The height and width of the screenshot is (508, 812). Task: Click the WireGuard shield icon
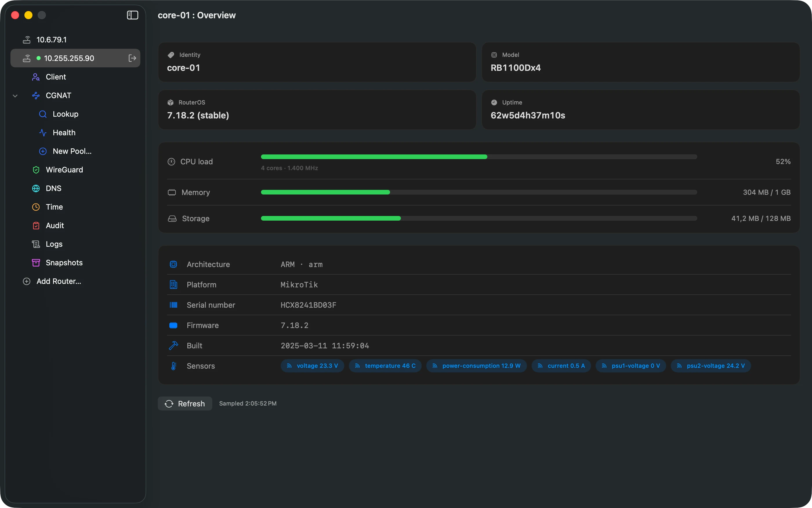pyautogui.click(x=36, y=170)
